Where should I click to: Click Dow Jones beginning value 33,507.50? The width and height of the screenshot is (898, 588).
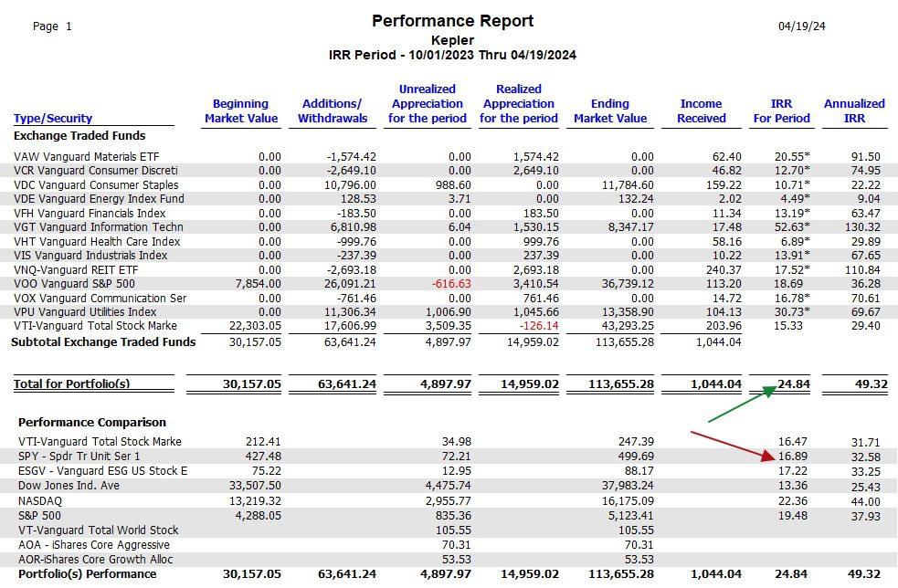tap(255, 486)
